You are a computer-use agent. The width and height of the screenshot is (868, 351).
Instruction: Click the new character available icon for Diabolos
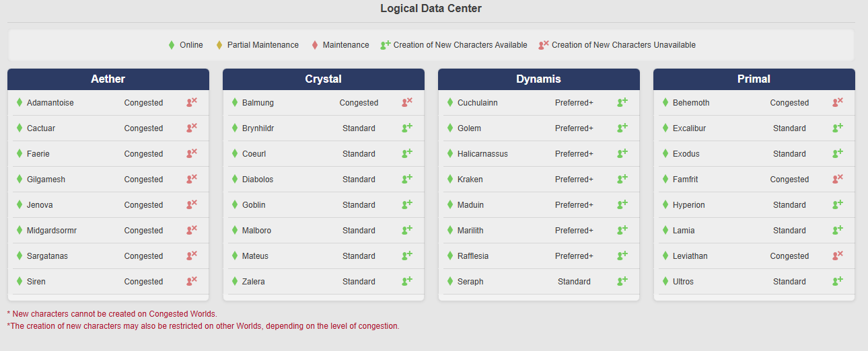tap(407, 179)
